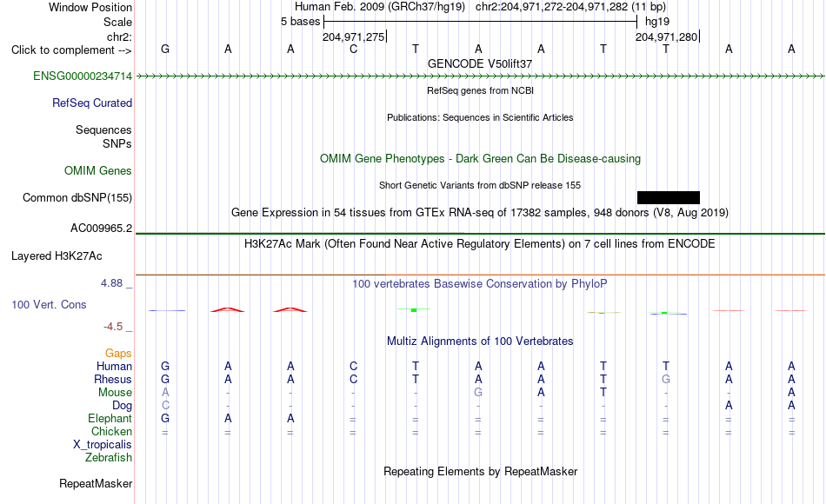826x504 pixels.
Task: Click the green ENSG00000234714 arrowed gene line
Action: click(480, 76)
